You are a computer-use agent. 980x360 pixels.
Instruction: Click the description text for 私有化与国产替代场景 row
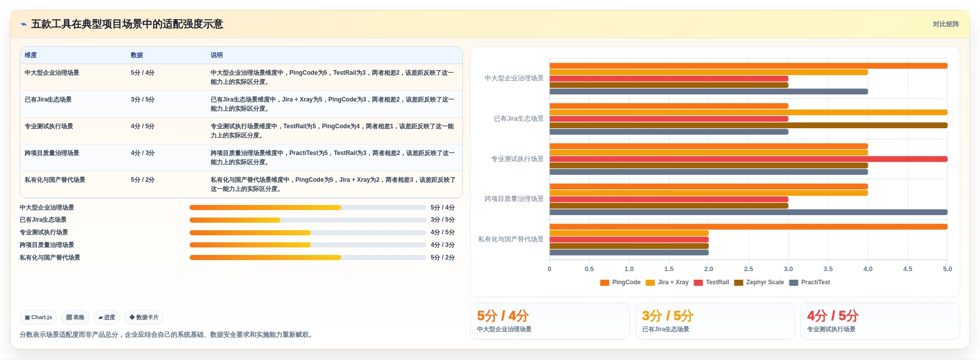(x=333, y=184)
